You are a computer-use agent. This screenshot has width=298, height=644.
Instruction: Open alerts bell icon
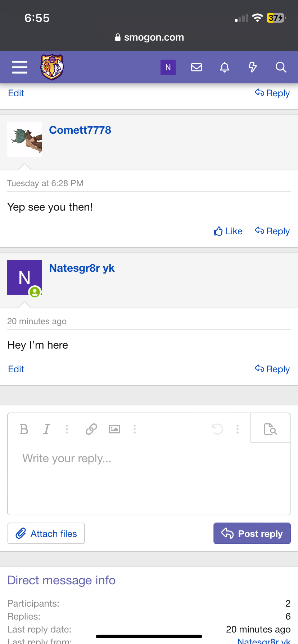tap(225, 67)
